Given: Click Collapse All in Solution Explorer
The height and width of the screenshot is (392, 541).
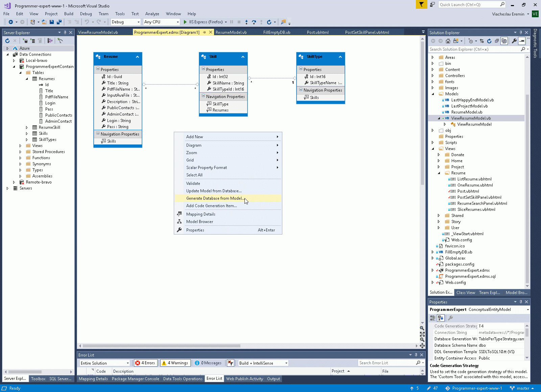Looking at the screenshot, I should 497,41.
